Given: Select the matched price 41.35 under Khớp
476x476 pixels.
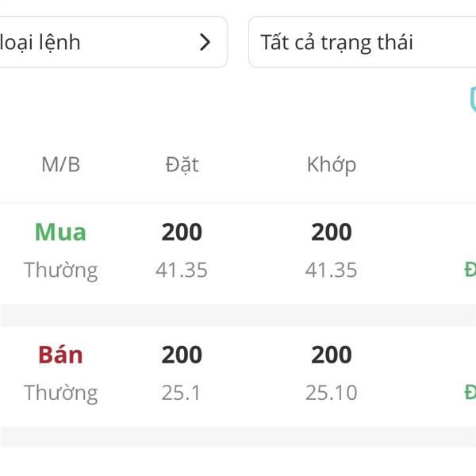Looking at the screenshot, I should click(331, 270).
